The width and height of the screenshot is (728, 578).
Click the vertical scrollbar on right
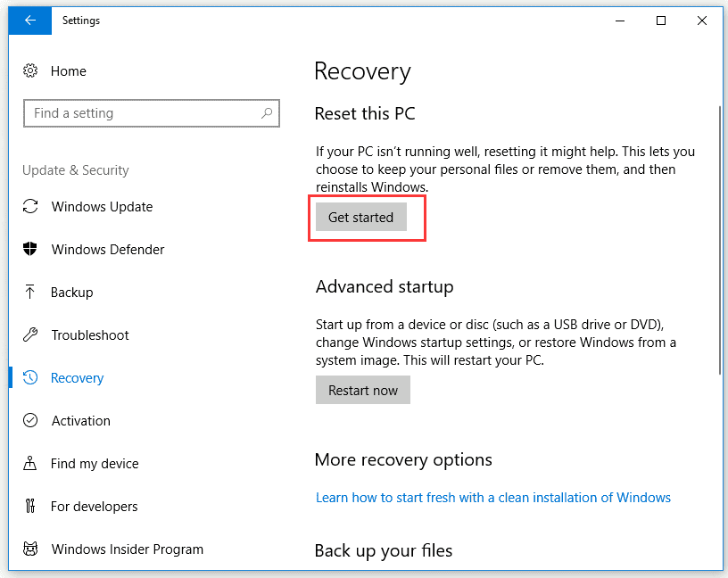point(719,241)
